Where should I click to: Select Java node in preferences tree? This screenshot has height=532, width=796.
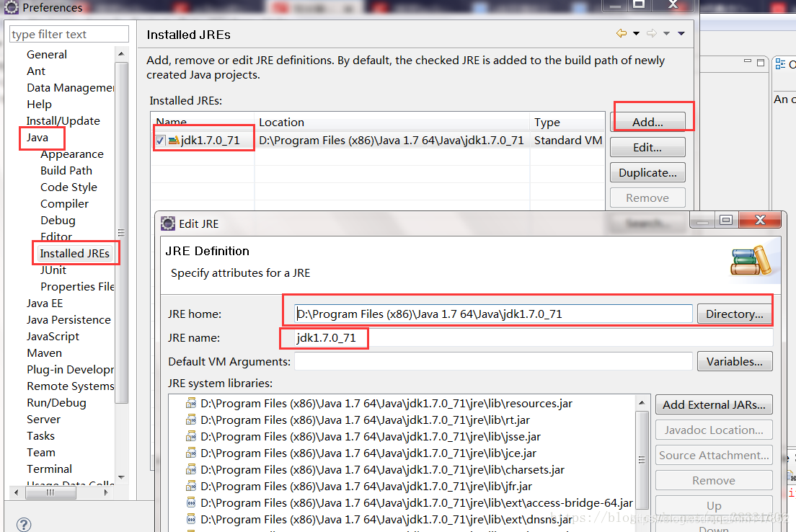click(37, 138)
